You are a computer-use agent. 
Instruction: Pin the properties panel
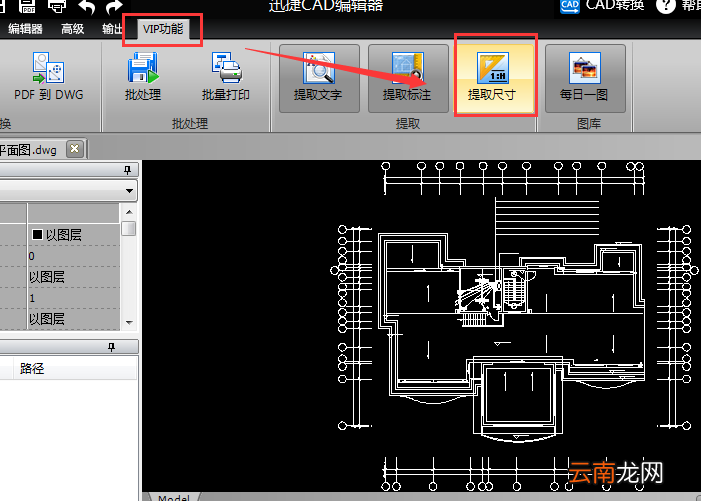(x=127, y=170)
